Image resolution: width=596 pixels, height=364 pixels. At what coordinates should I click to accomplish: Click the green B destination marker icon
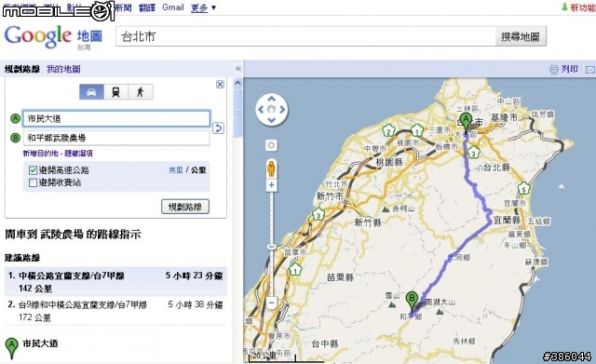pos(15,138)
